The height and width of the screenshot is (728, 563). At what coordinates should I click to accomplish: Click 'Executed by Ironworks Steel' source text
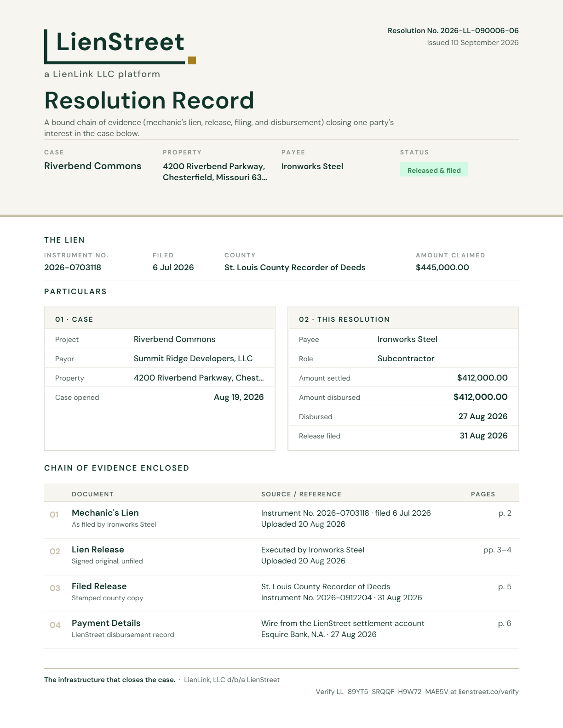[313, 550]
